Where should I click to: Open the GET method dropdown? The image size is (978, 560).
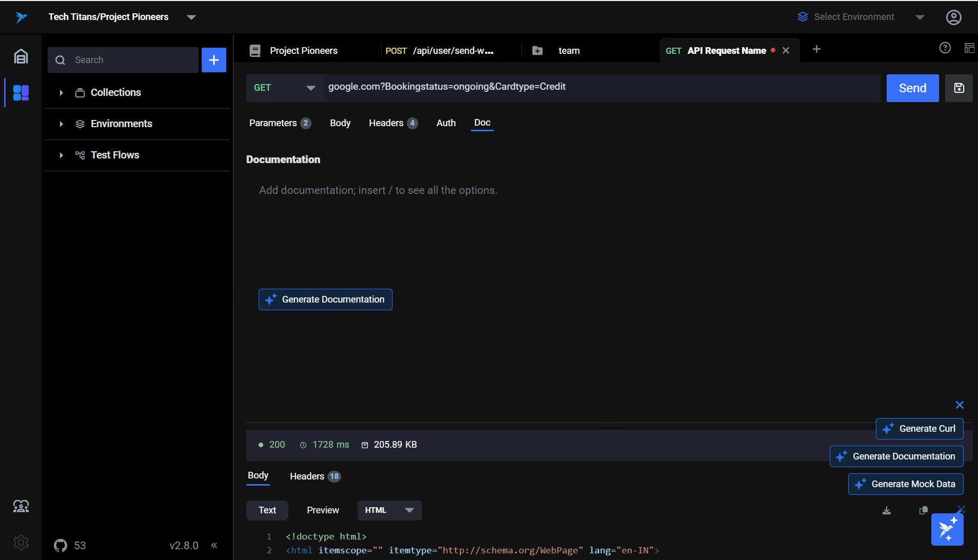[285, 88]
